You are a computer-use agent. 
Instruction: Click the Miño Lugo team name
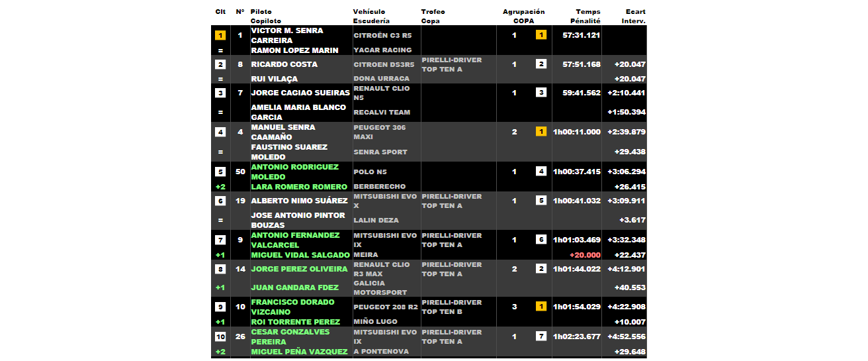pyautogui.click(x=375, y=322)
